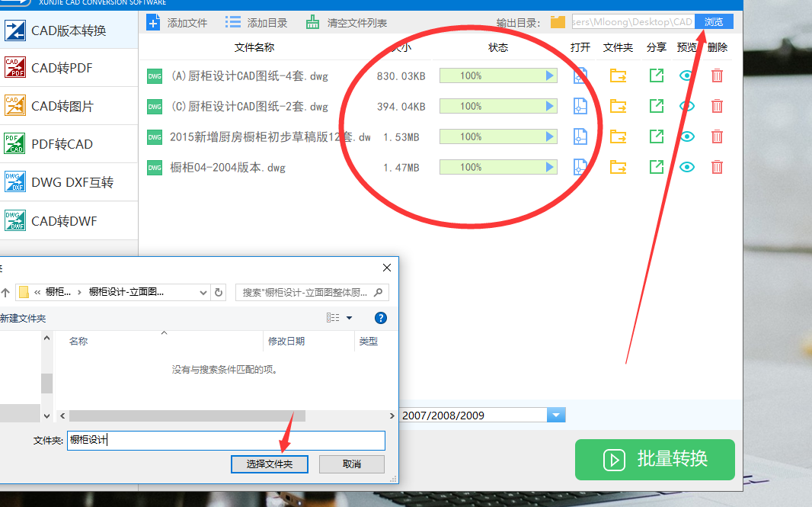
Task: Click play arrow on 1.47MB file progress
Action: pos(549,167)
